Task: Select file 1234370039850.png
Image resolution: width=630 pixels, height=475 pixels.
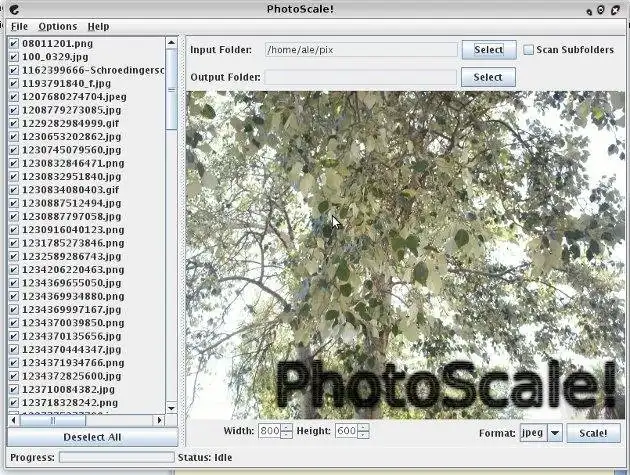Action: [x=73, y=323]
